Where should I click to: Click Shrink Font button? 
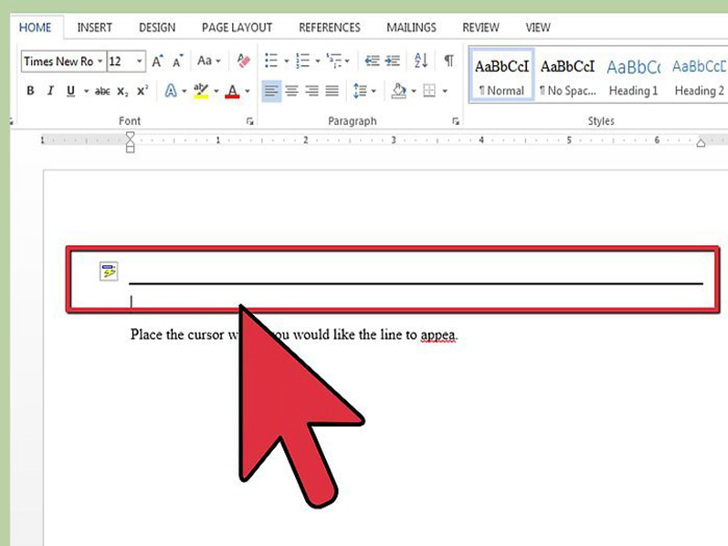(177, 61)
